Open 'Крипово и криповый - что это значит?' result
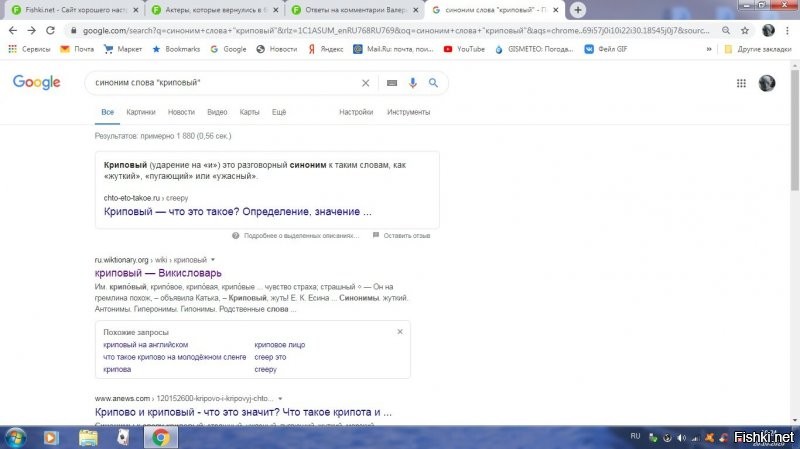 click(x=243, y=412)
